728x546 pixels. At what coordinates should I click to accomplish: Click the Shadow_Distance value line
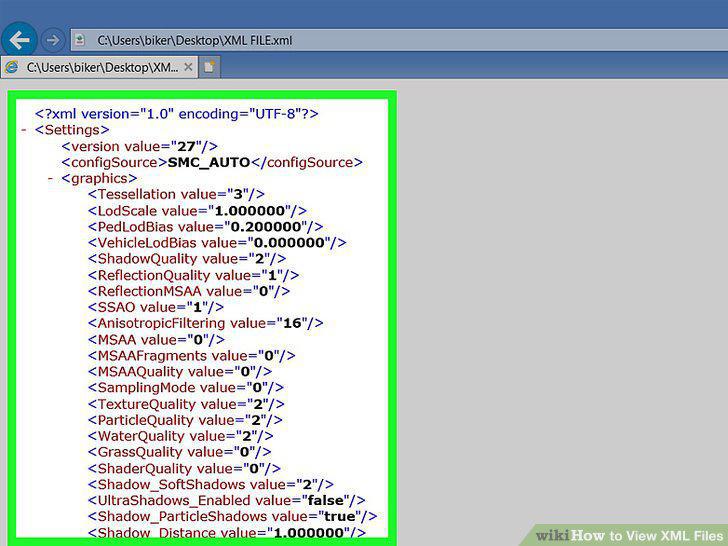point(227,532)
